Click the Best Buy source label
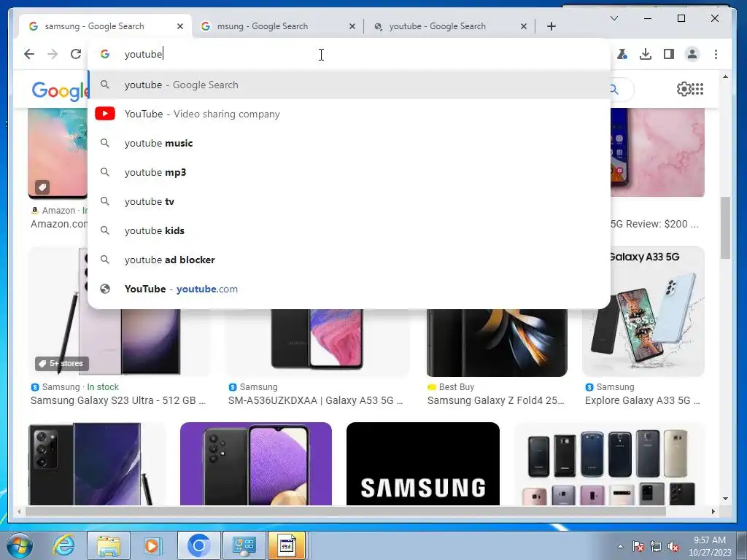Screen dimensions: 747x560 click(x=457, y=387)
